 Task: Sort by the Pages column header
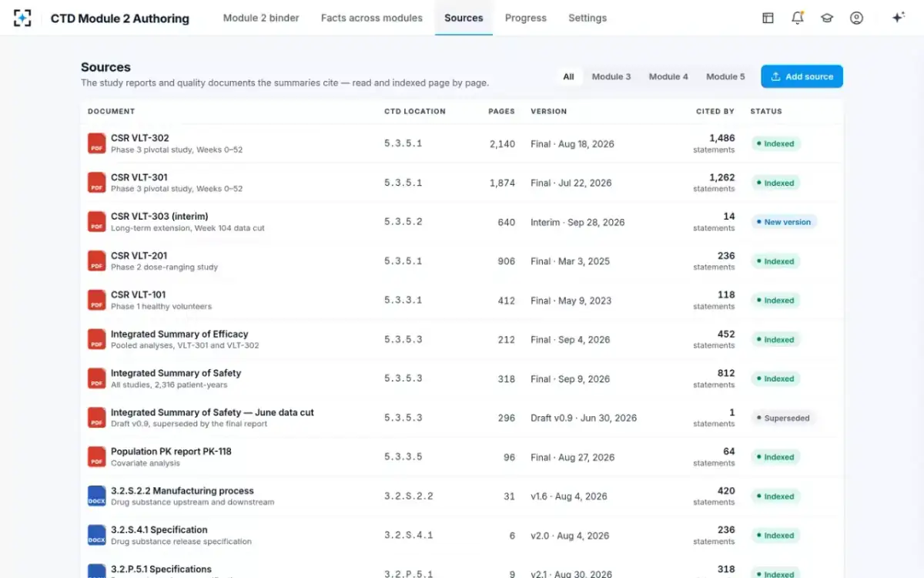501,111
